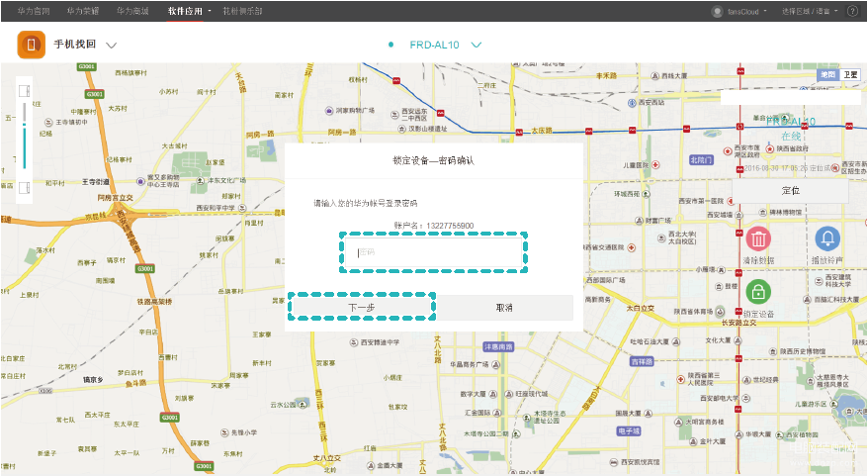Screen dimensions: 868x476
Task: Open the 选择区域/语言 region selector
Action: pyautogui.click(x=810, y=11)
